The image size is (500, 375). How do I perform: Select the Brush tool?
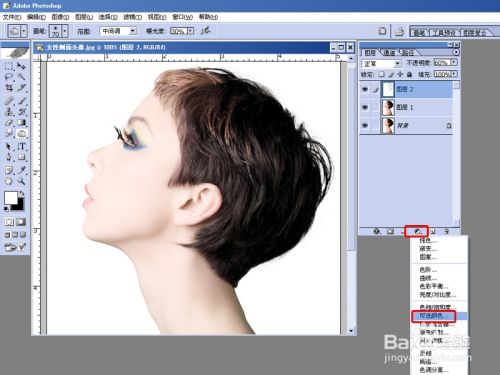coord(21,101)
